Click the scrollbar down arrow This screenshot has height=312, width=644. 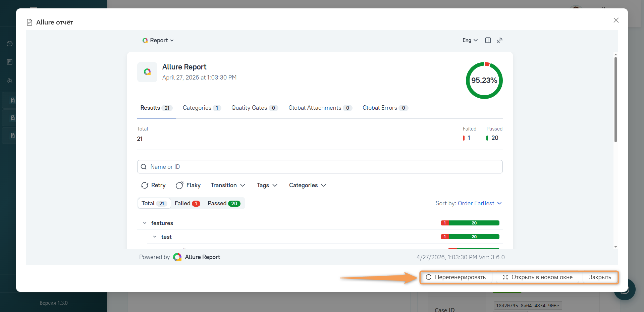(x=615, y=247)
